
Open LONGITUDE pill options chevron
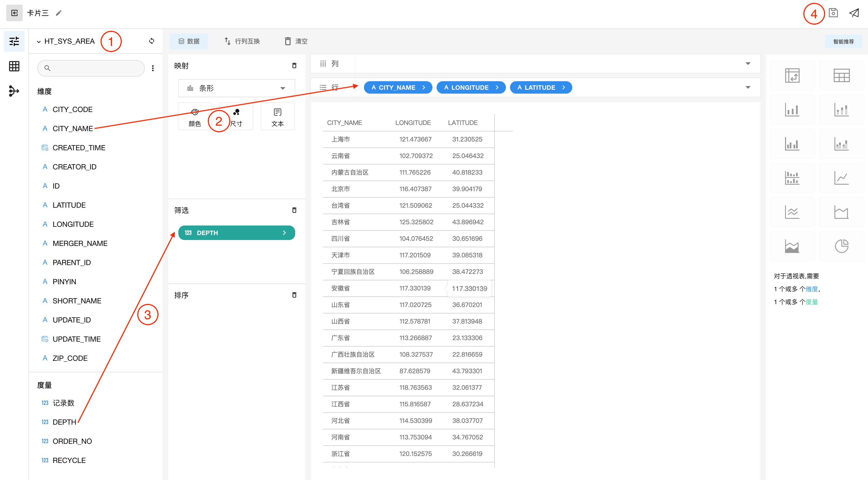(x=497, y=88)
